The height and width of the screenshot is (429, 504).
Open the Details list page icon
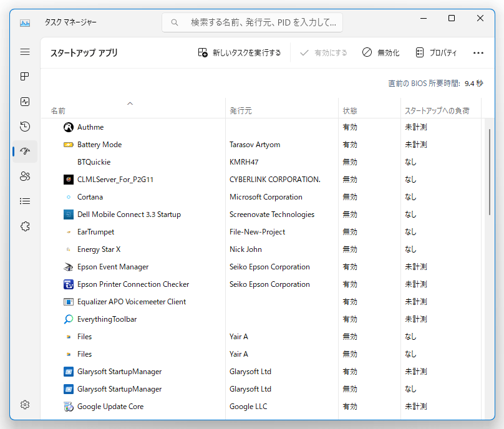point(25,201)
